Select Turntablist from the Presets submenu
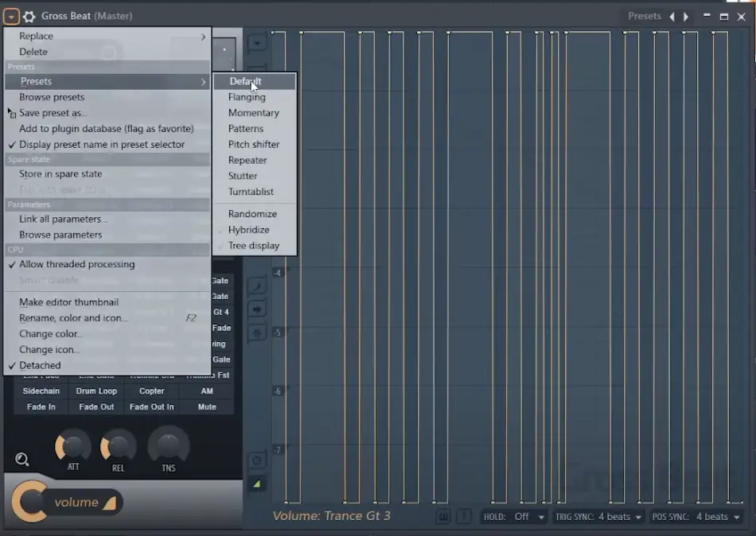 (253, 192)
